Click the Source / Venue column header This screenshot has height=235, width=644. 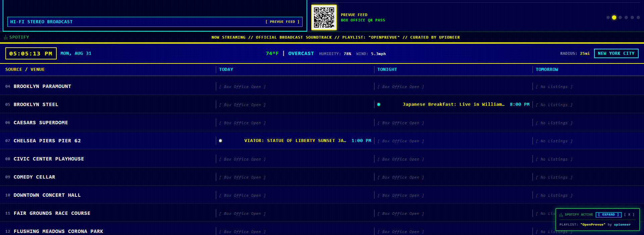(25, 69)
